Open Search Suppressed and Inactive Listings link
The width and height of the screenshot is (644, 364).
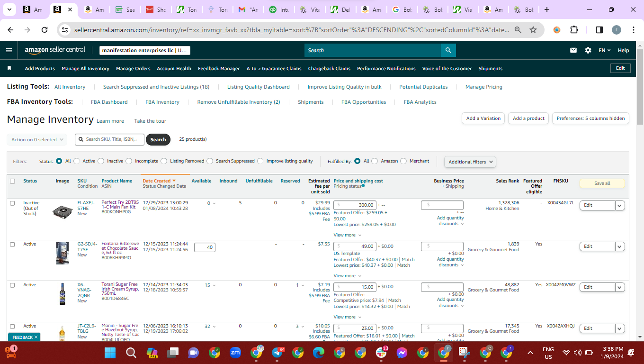click(156, 87)
